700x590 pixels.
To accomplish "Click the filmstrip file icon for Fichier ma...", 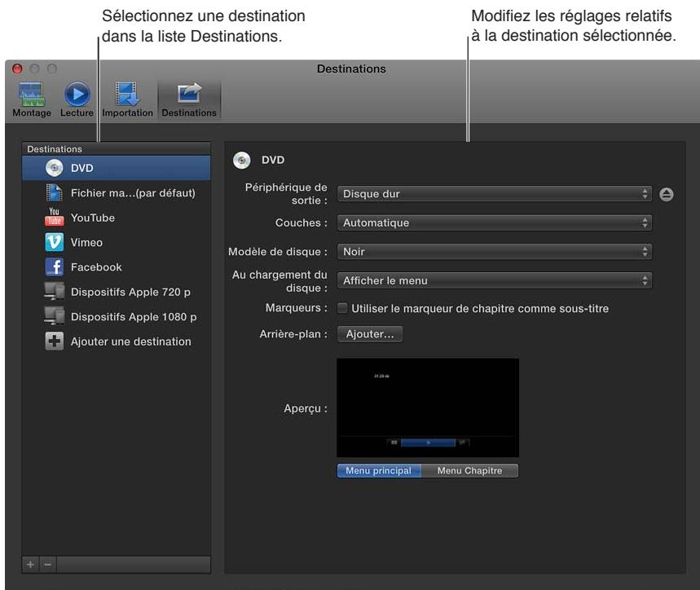I will 55,193.
